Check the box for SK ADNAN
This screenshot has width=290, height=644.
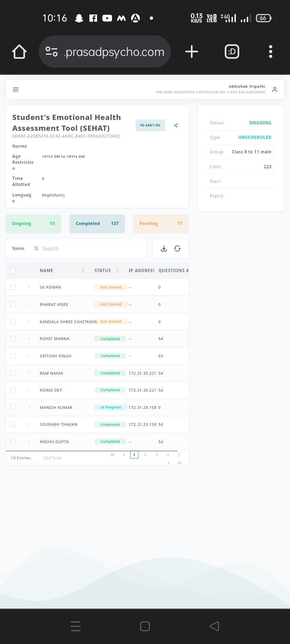[x=13, y=287]
